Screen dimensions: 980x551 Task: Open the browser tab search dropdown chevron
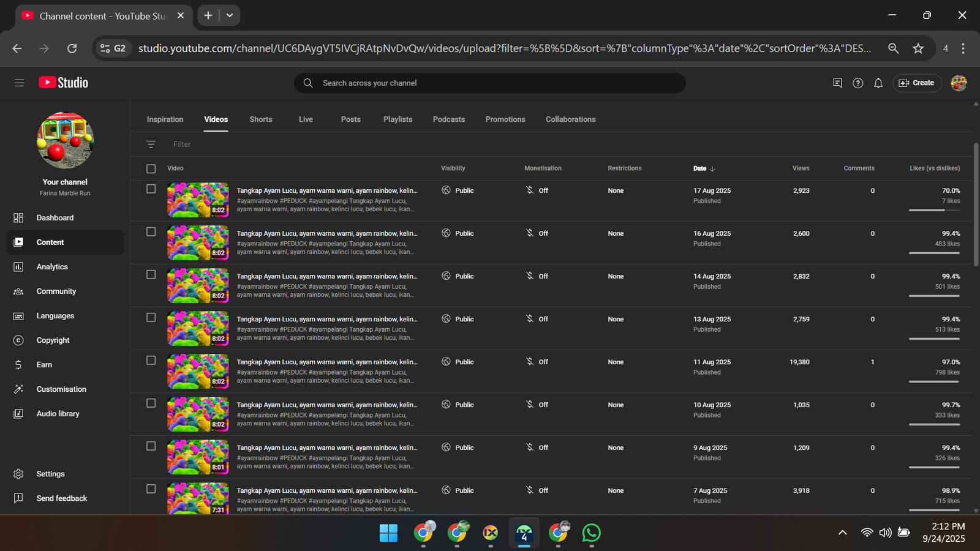coord(230,15)
